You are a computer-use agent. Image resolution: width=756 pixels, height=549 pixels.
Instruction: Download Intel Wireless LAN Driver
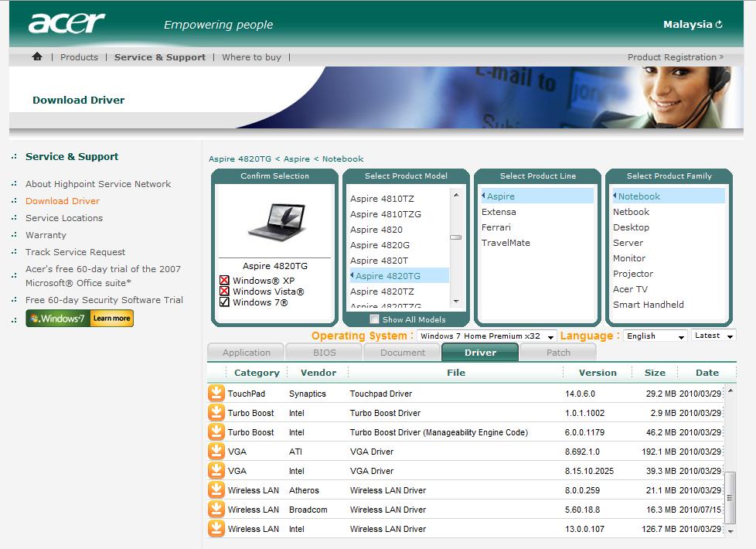click(216, 528)
